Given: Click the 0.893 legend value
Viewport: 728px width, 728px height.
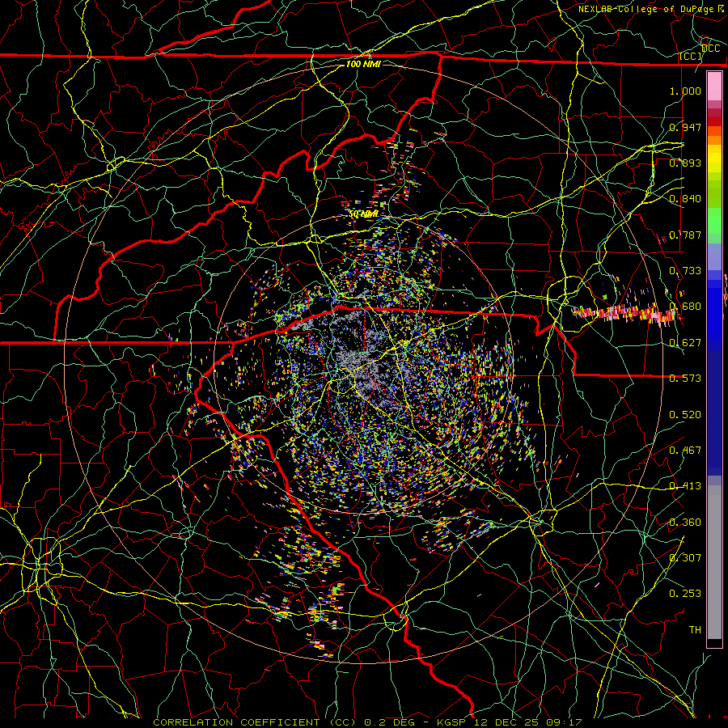Looking at the screenshot, I should click(x=685, y=163).
